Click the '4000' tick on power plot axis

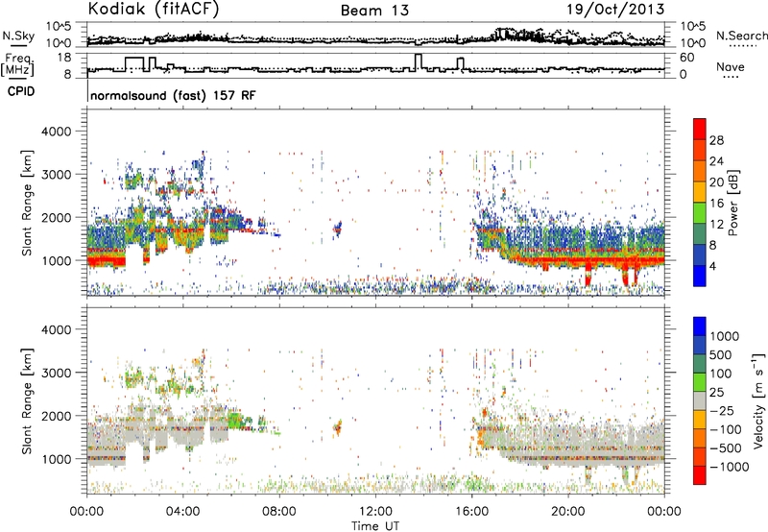[56, 132]
